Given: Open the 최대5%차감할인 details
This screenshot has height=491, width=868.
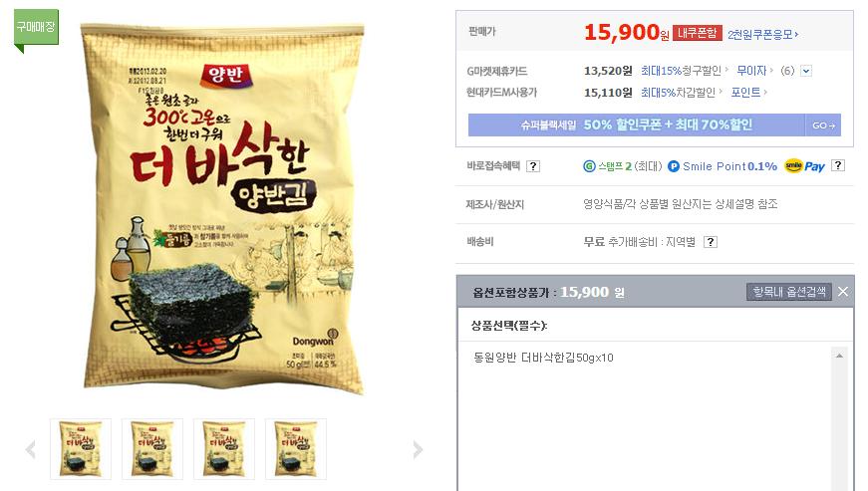Looking at the screenshot, I should tap(681, 93).
